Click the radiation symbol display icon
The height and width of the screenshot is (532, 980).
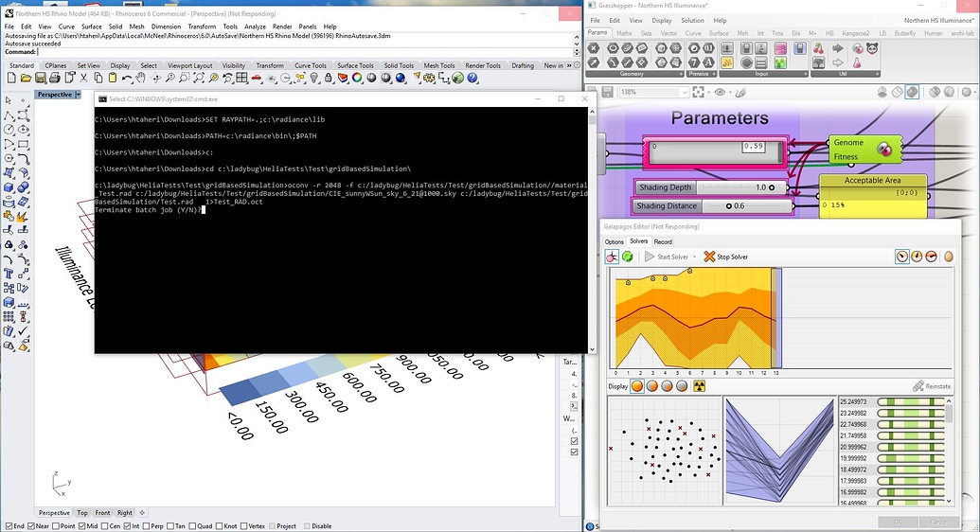coord(700,386)
